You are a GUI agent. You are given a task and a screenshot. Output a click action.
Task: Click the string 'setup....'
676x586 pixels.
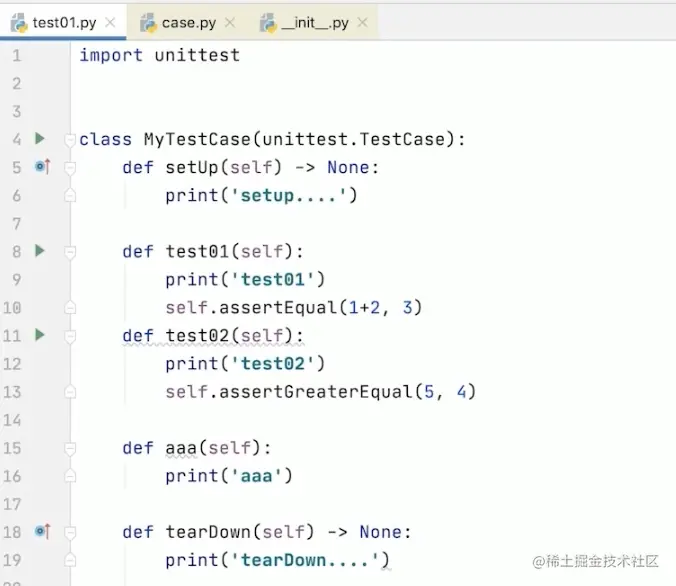point(288,195)
